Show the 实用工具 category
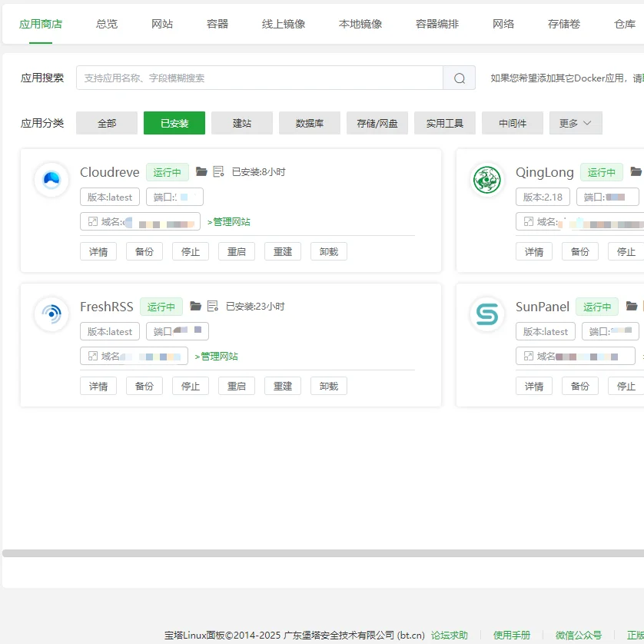The width and height of the screenshot is (644, 644). coord(445,123)
